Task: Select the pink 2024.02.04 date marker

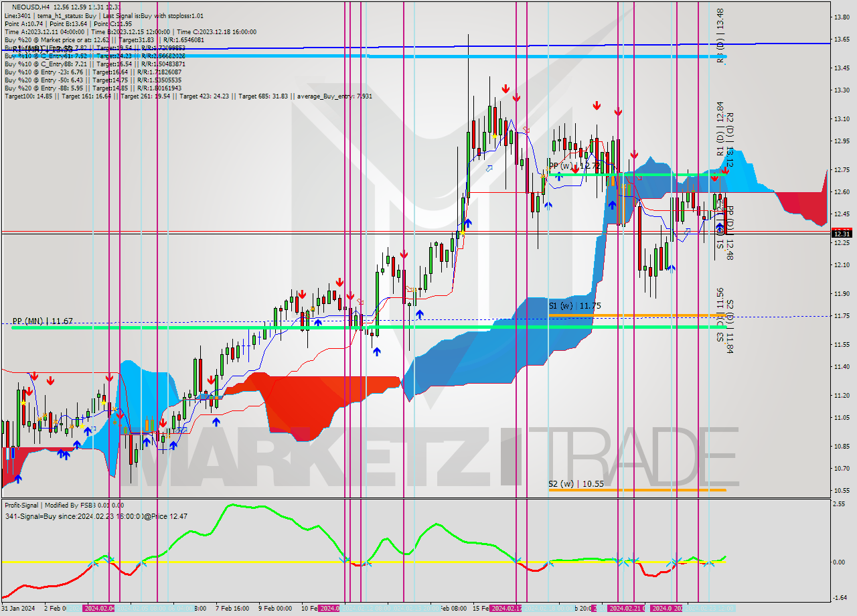Action: pos(99,609)
